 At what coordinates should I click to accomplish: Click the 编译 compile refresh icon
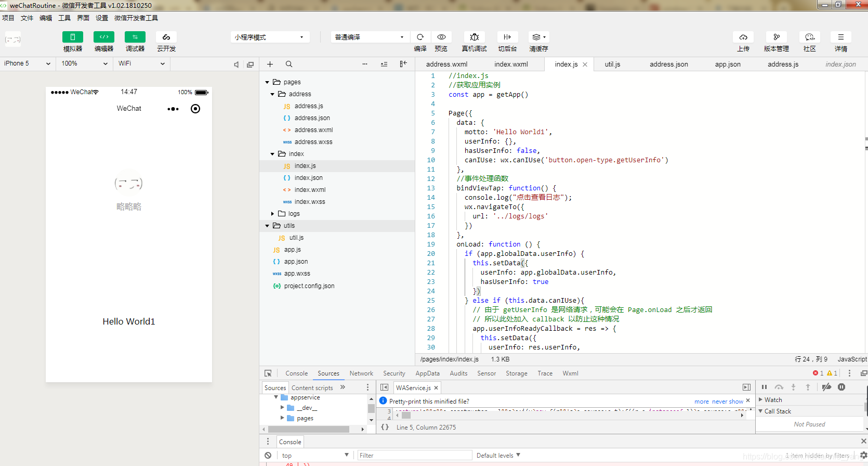420,37
